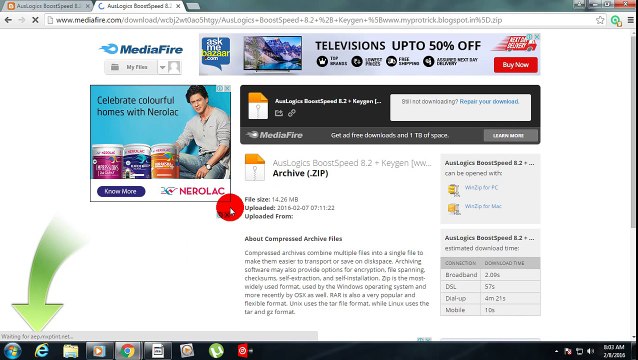The height and width of the screenshot is (360, 638).
Task: Click the WinZip for Mac icon
Action: coord(454,209)
